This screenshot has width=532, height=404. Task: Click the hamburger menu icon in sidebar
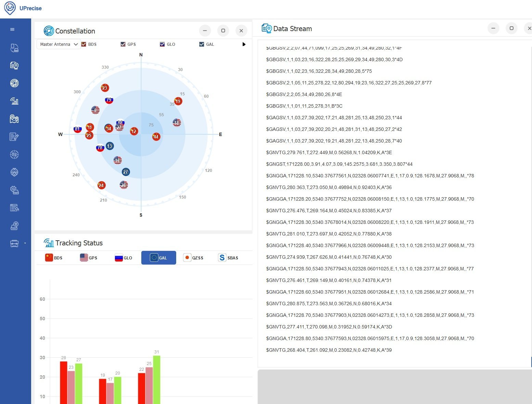[12, 29]
